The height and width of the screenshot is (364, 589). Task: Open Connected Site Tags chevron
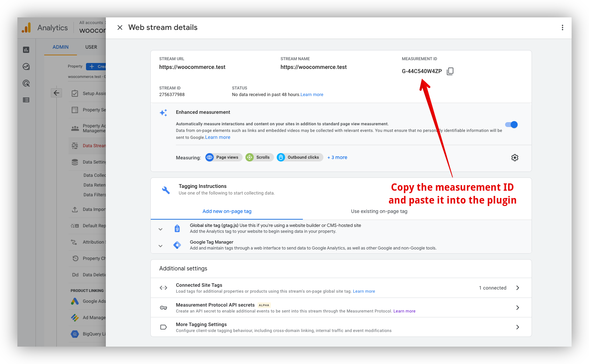(x=518, y=288)
